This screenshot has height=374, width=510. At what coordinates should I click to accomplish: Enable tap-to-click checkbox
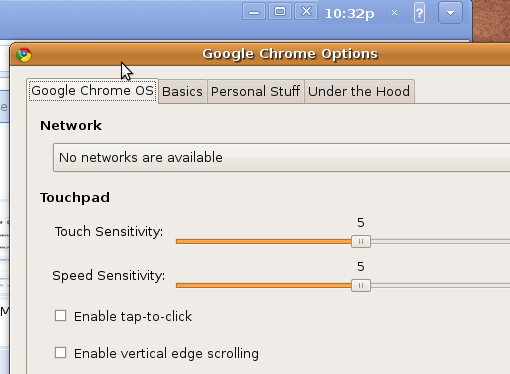pos(60,316)
